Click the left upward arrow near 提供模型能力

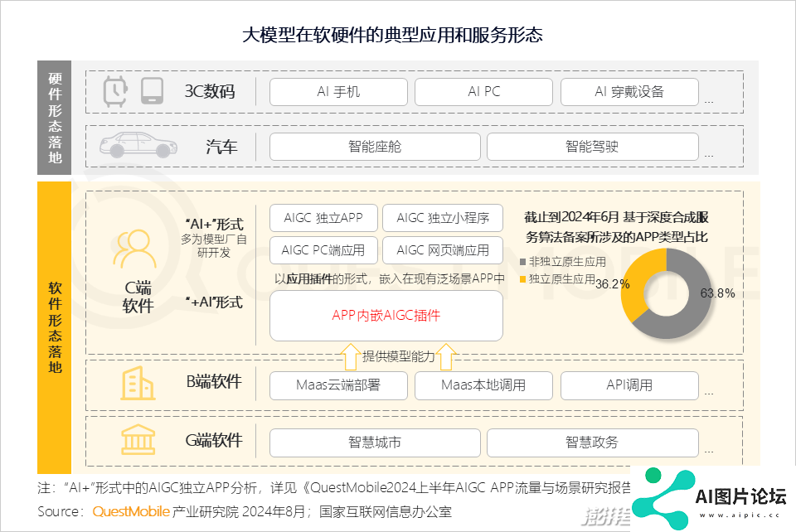pyautogui.click(x=350, y=356)
